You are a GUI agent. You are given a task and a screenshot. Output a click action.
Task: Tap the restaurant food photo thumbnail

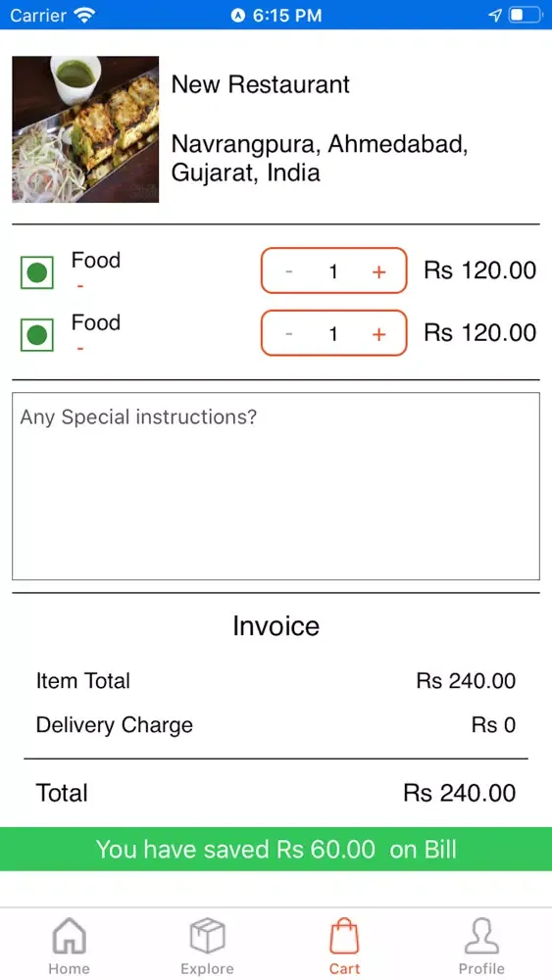pyautogui.click(x=85, y=129)
